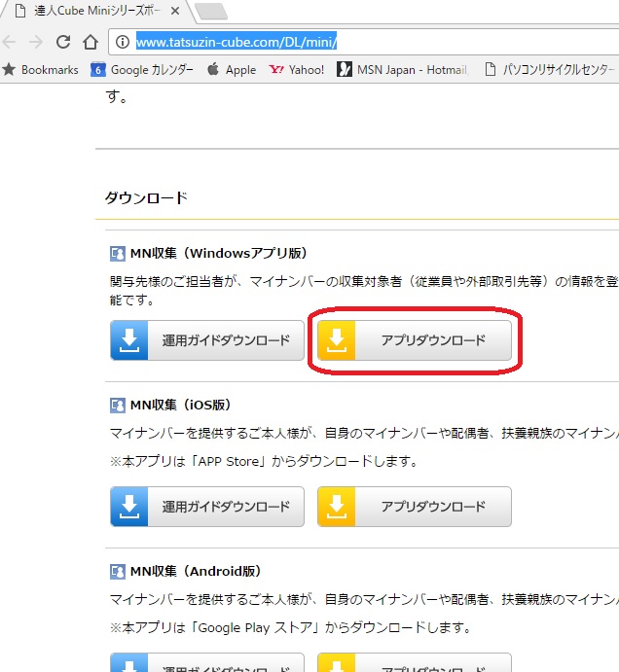Open MSN Japan - Hotmail bookmark

pyautogui.click(x=402, y=70)
